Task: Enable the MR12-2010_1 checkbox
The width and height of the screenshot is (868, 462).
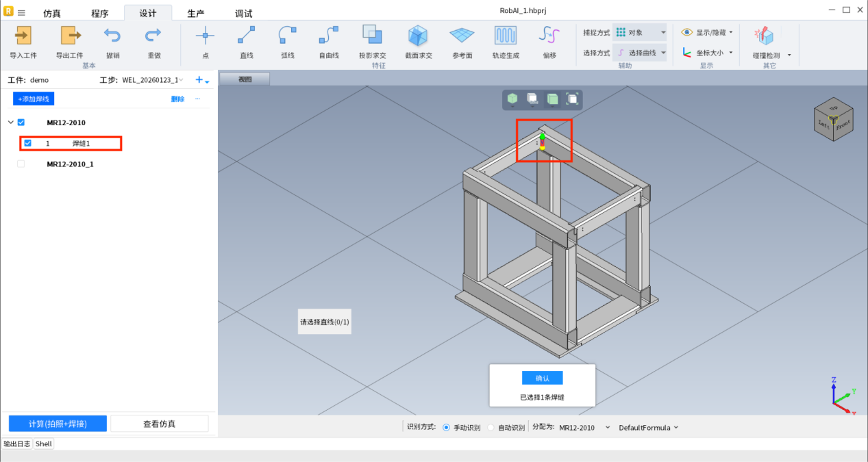Action: [21, 164]
